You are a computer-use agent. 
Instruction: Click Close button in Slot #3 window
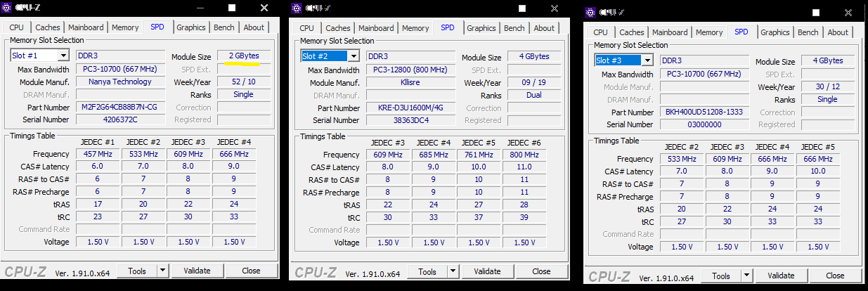click(835, 276)
